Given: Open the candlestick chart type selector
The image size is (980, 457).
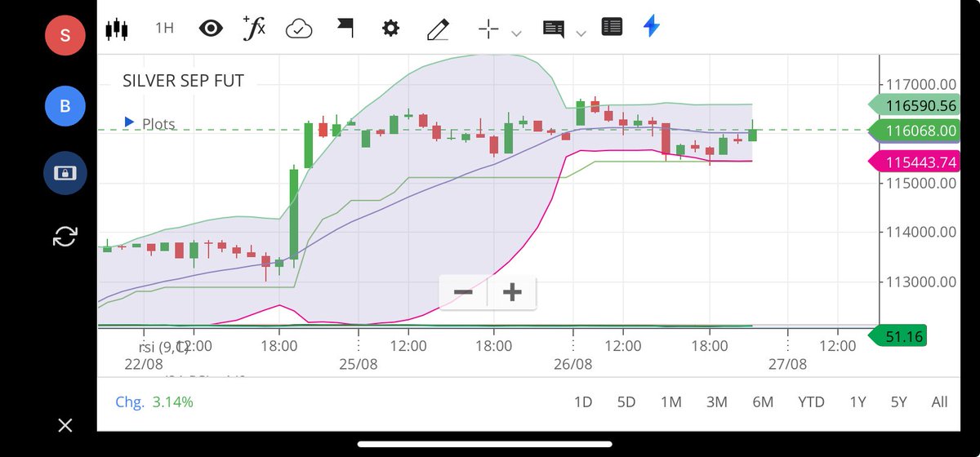Looking at the screenshot, I should [x=118, y=29].
